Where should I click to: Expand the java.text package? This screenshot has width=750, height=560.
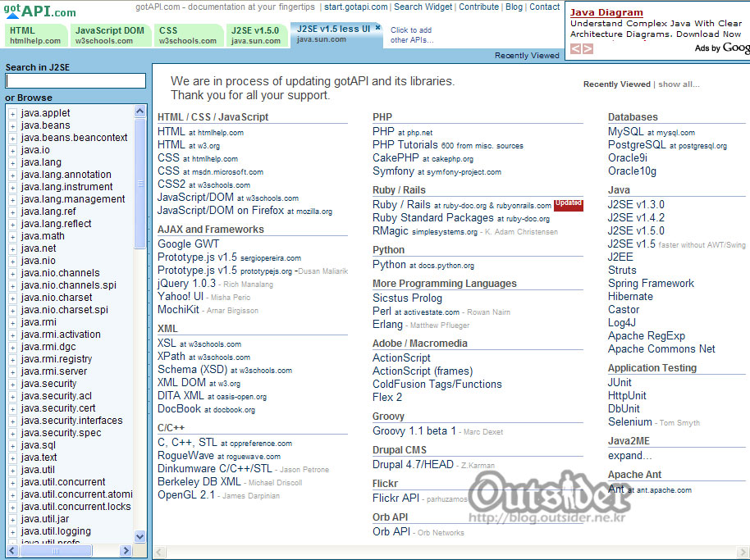tap(13, 458)
